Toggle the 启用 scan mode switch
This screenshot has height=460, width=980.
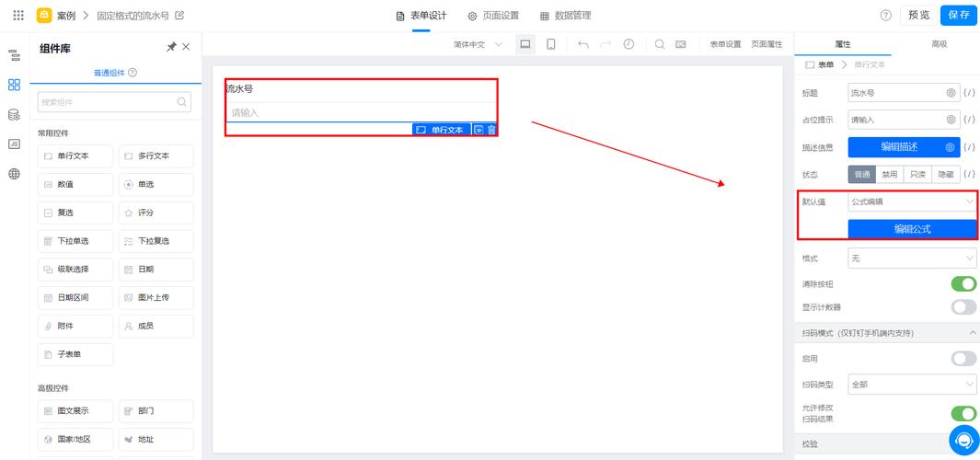click(963, 359)
